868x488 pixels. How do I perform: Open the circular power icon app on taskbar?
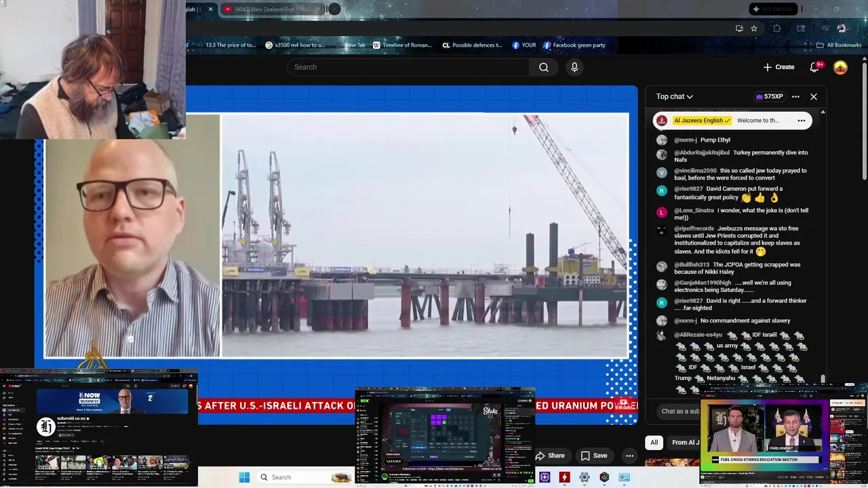coord(604,477)
